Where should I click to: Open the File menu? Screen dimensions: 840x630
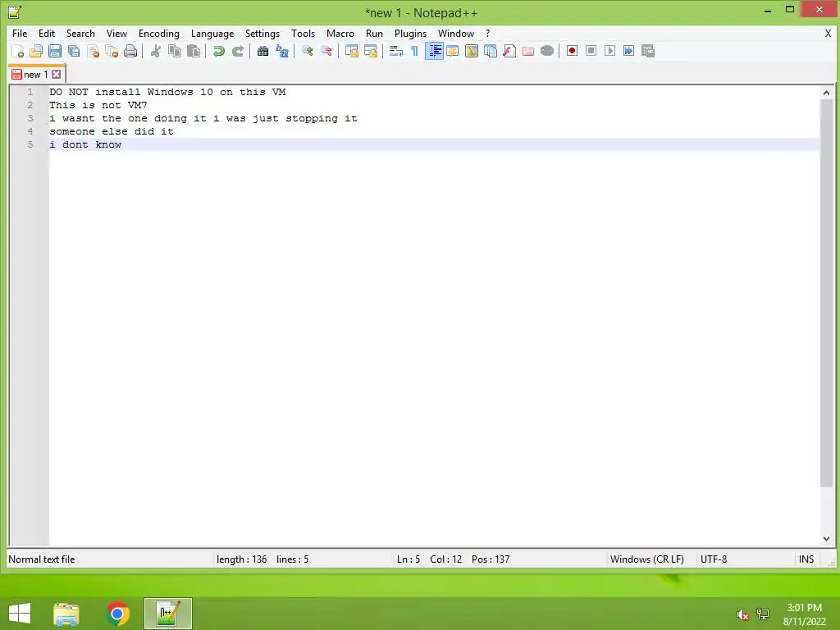click(20, 33)
